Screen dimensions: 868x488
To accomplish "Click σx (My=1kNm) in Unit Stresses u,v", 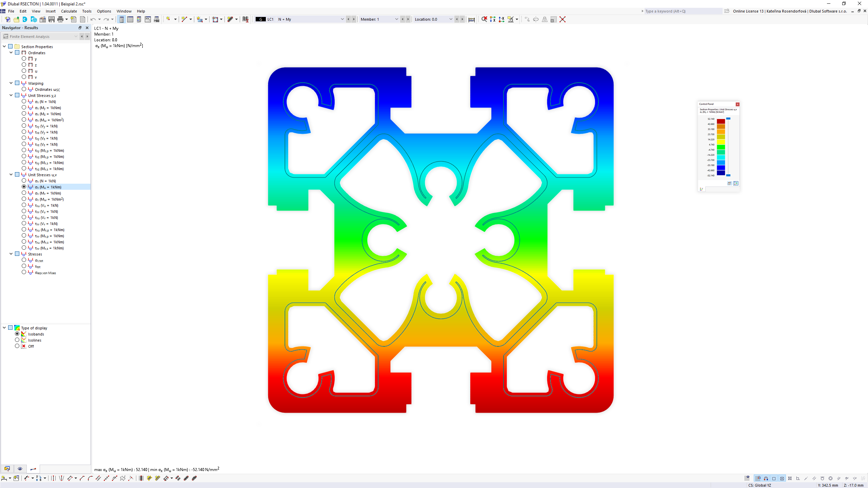I will pyautogui.click(x=48, y=192).
